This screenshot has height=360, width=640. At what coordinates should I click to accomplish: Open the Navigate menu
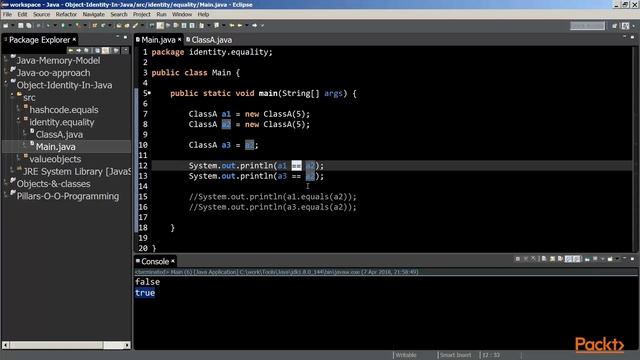[x=93, y=14]
